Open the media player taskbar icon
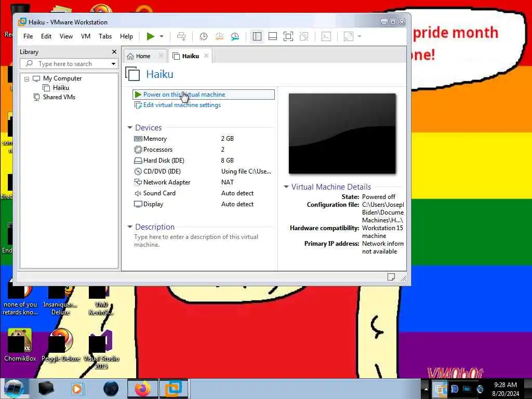 [77, 389]
